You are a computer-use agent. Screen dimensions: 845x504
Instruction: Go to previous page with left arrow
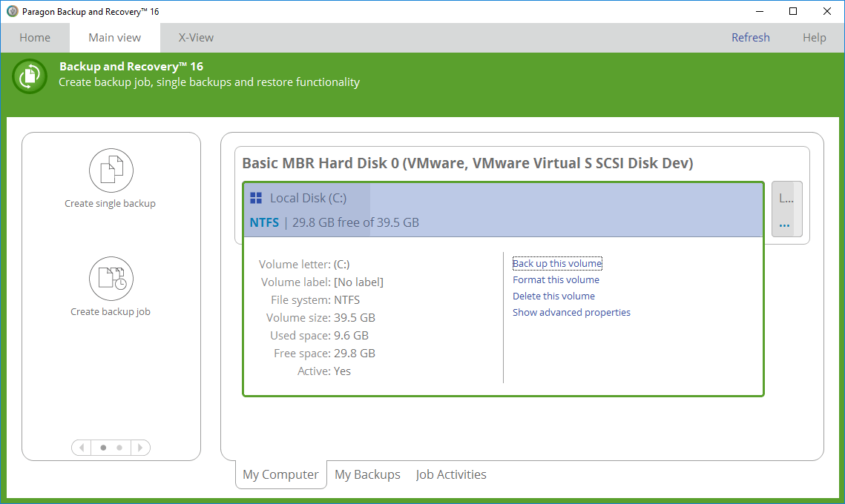[82, 448]
